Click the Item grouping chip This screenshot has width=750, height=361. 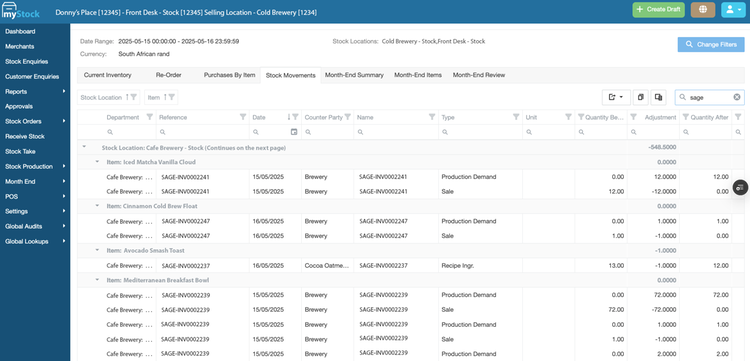pos(161,97)
